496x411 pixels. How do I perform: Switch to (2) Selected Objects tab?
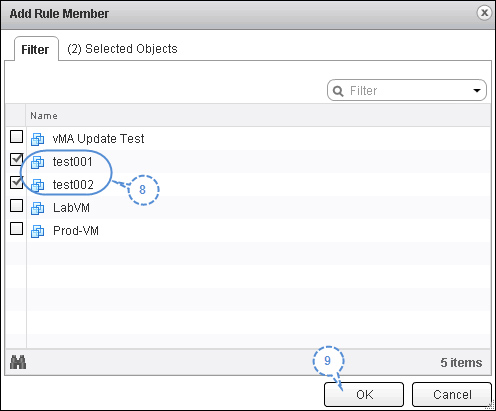tap(122, 49)
